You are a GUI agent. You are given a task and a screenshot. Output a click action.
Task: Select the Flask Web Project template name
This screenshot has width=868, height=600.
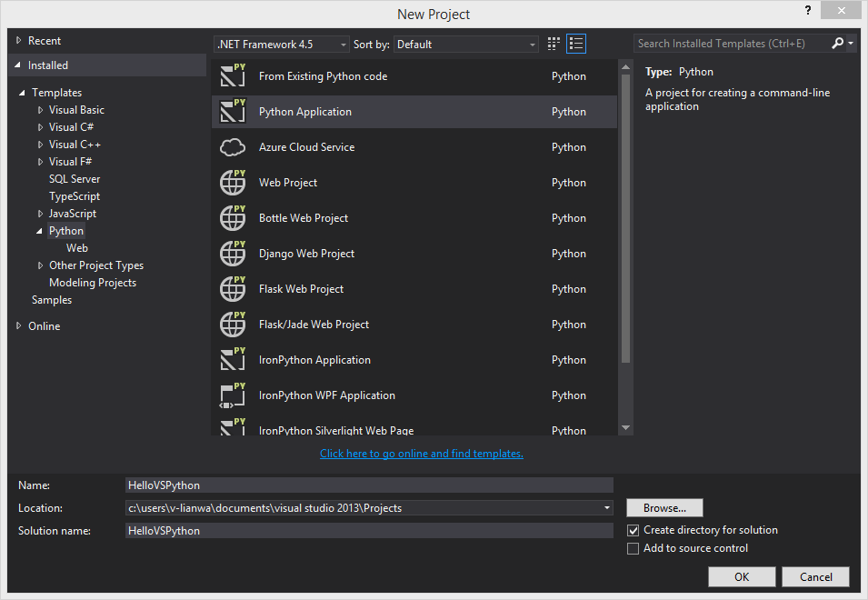coord(301,289)
